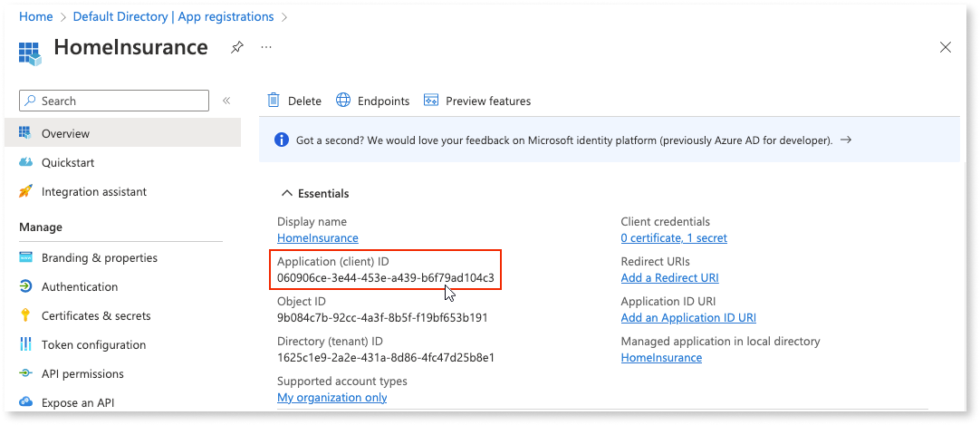Click the Delete trash icon
Screen dimensions: 980x425
(274, 100)
